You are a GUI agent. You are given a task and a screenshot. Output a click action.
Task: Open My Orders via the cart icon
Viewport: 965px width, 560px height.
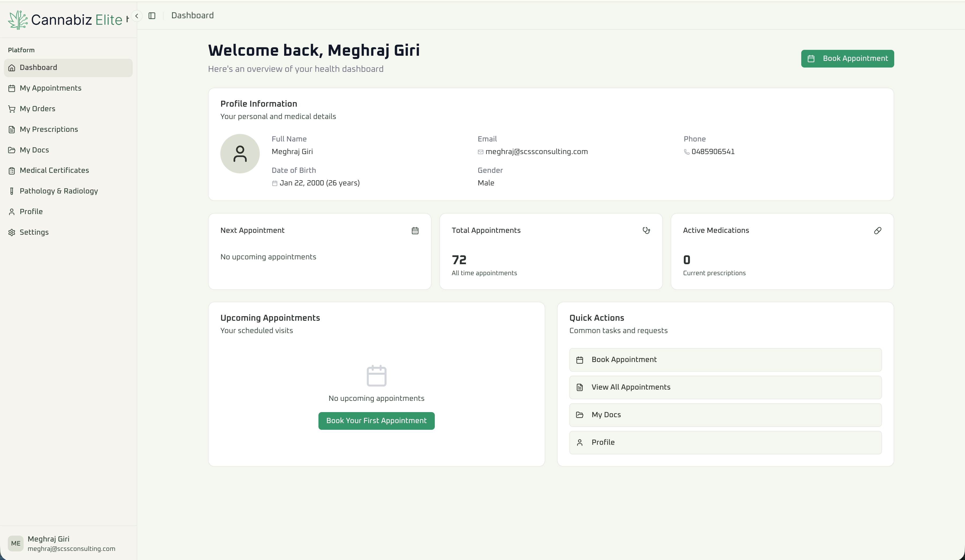click(12, 108)
